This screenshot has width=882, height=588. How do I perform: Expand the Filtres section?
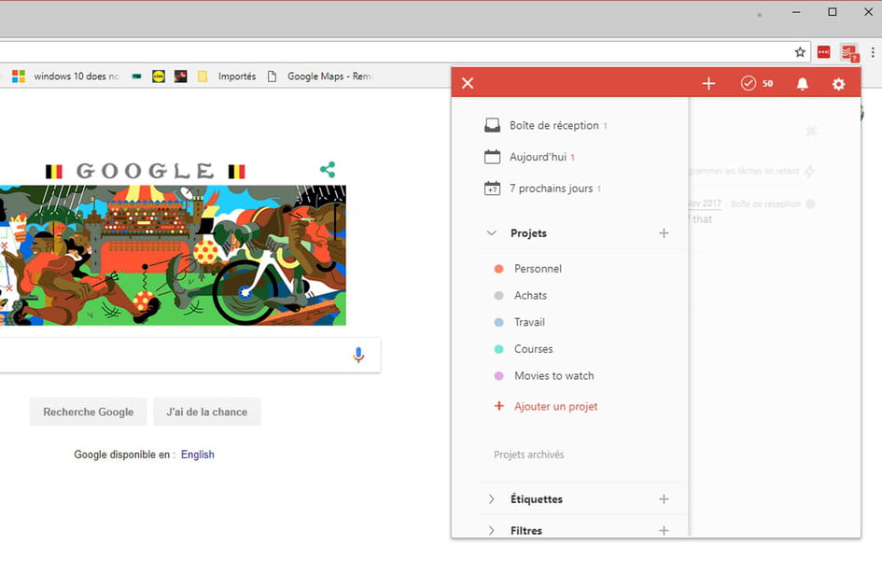click(491, 530)
